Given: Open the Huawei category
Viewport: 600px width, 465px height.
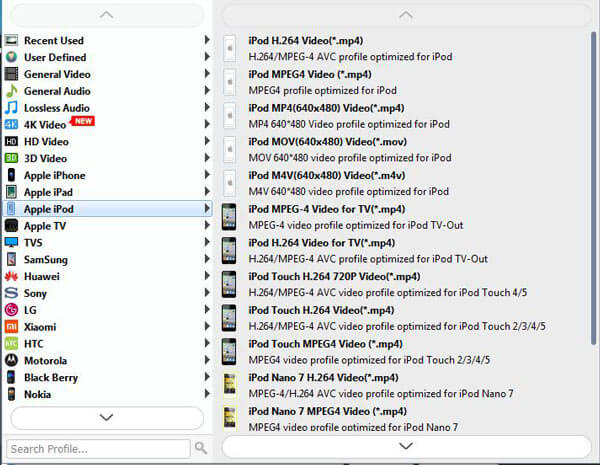Looking at the screenshot, I should coord(108,276).
